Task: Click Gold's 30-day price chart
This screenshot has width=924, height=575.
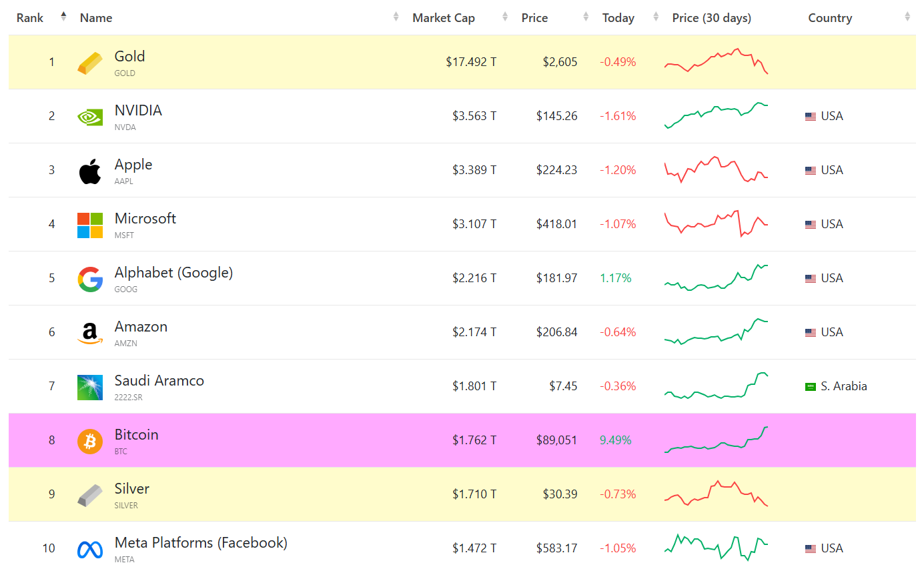Action: click(x=716, y=61)
